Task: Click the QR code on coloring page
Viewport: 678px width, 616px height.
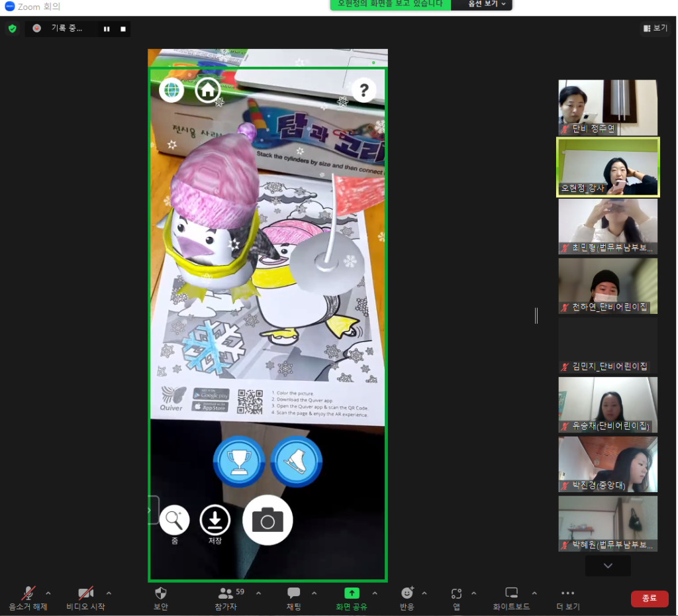Action: pyautogui.click(x=250, y=401)
